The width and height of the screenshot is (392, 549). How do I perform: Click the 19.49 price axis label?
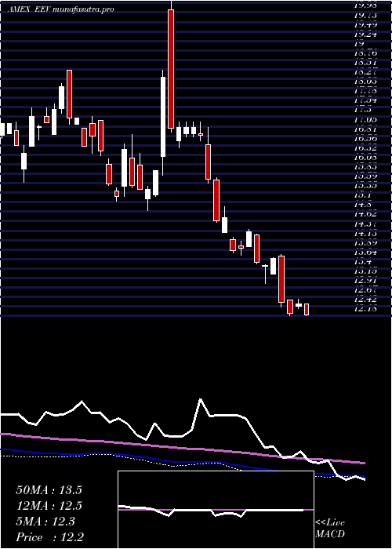pyautogui.click(x=365, y=25)
